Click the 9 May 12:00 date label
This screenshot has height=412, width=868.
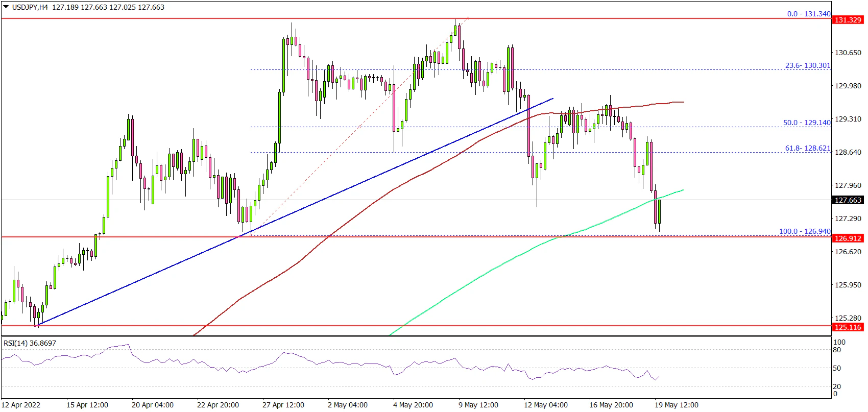tap(478, 405)
